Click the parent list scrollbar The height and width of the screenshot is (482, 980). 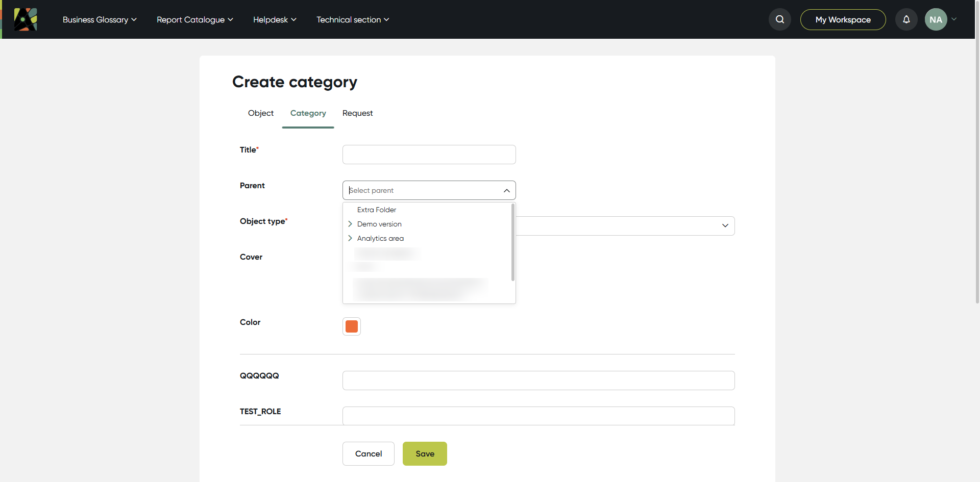(512, 242)
